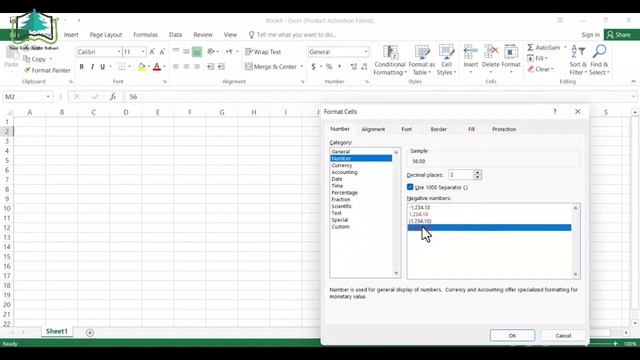Open Find & Select menu
This screenshot has width=640, height=360.
point(599,60)
